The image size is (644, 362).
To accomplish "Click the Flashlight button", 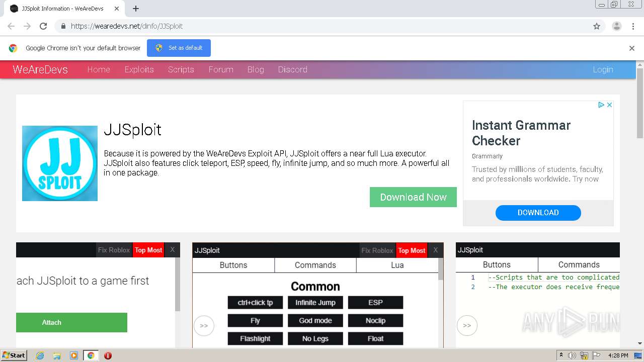I will [x=255, y=339].
